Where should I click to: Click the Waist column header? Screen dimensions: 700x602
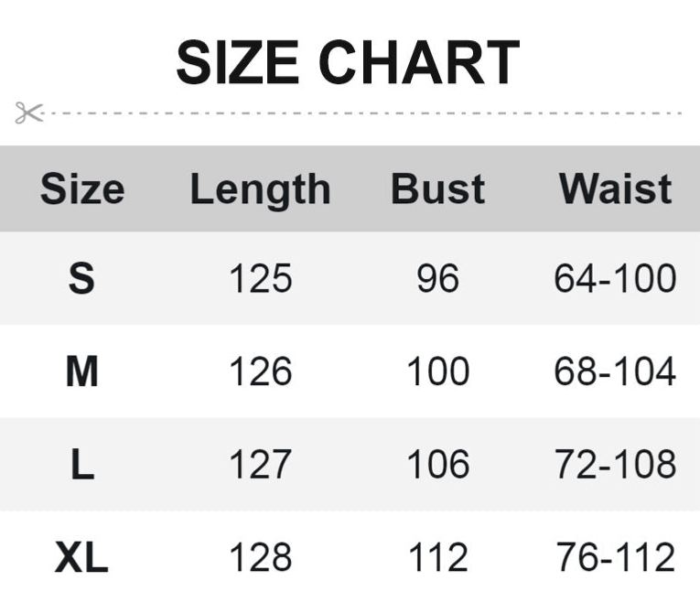(615, 189)
